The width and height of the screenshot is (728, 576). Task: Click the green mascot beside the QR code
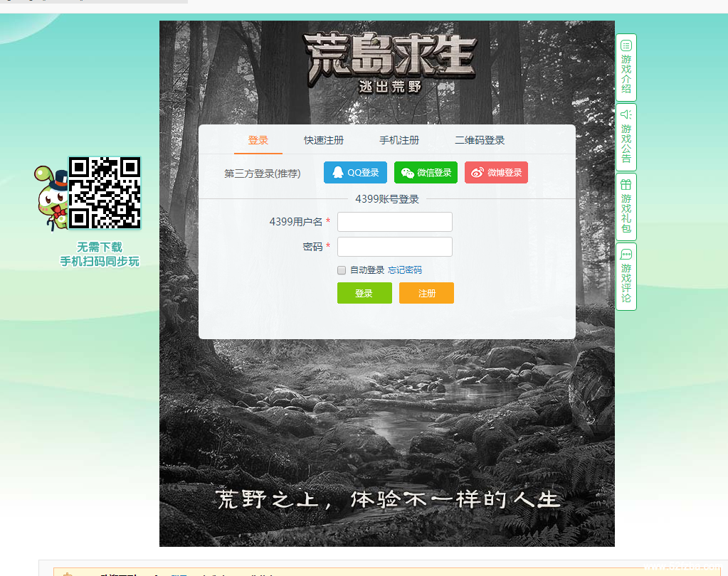tap(51, 197)
